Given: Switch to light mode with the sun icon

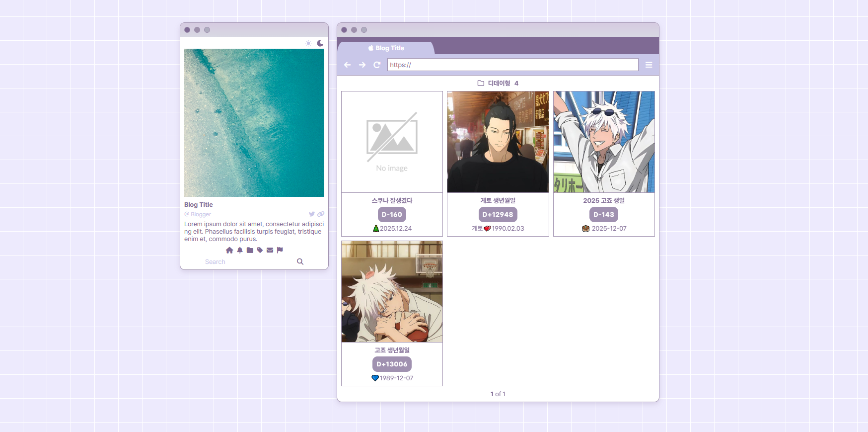Looking at the screenshot, I should point(308,43).
